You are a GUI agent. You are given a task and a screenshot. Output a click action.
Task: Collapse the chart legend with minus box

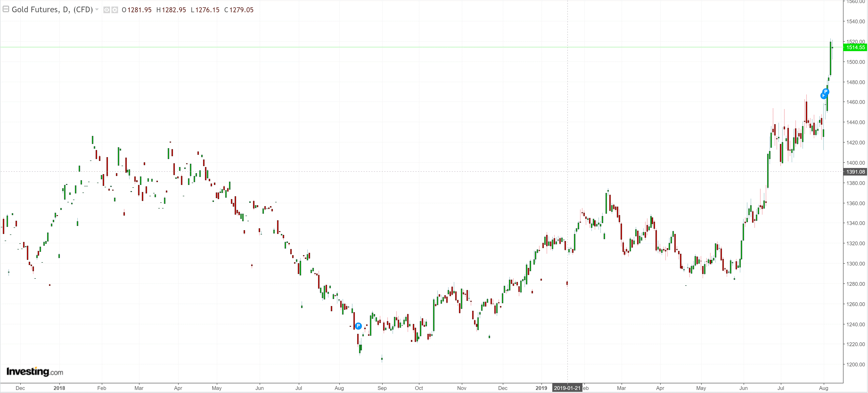(x=6, y=9)
